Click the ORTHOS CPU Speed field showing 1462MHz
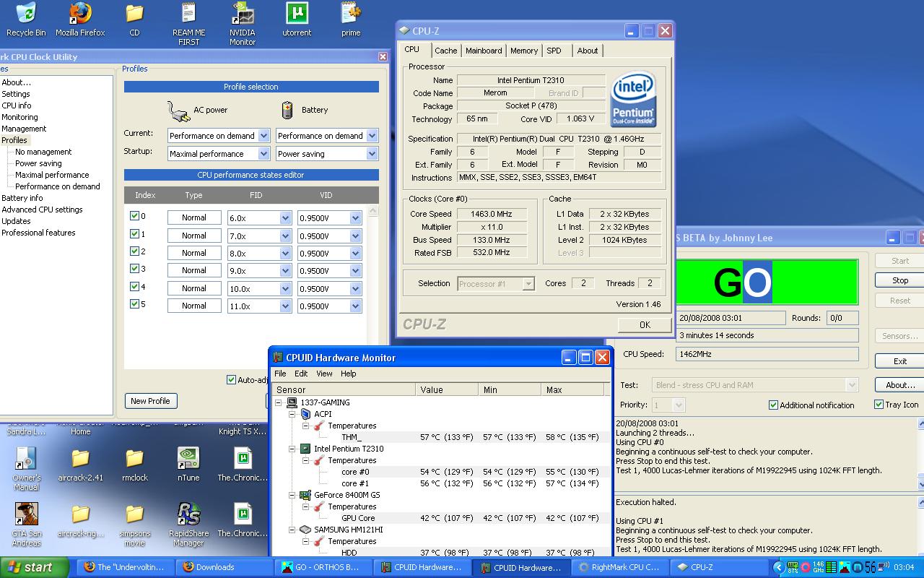Viewport: 924px width, 578px height. 767,354
